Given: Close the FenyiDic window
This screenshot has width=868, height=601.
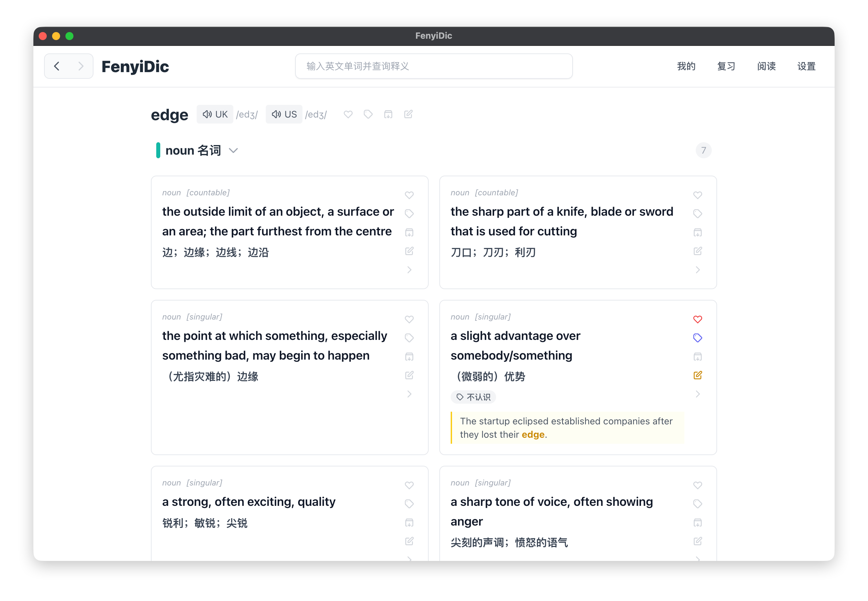Looking at the screenshot, I should (43, 36).
